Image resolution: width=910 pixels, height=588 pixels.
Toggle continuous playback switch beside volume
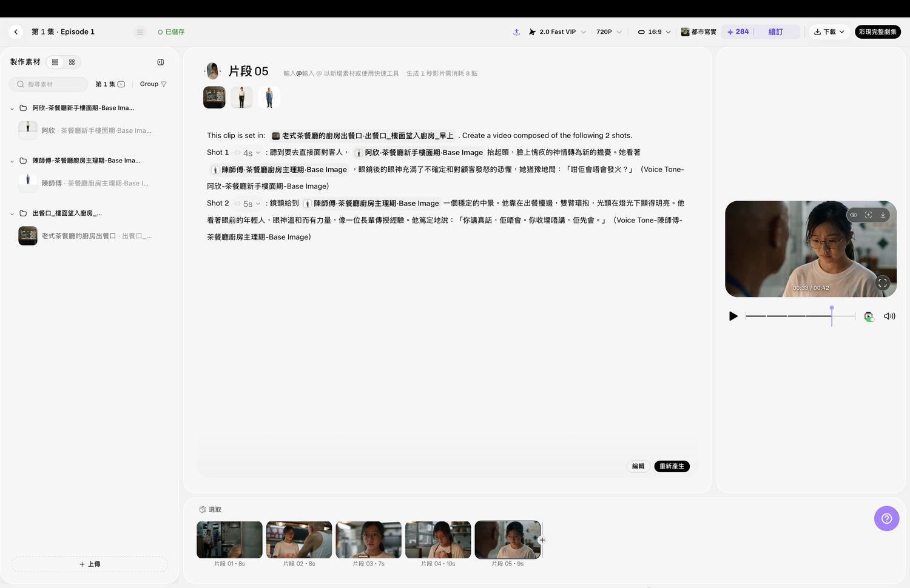pos(869,316)
